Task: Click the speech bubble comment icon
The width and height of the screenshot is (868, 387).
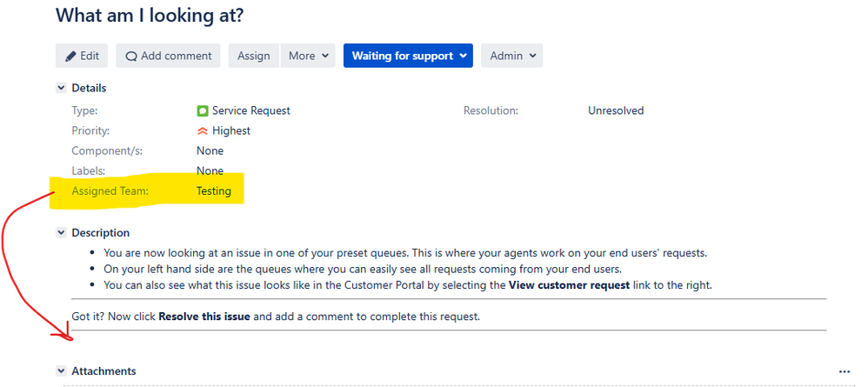Action: tap(131, 57)
